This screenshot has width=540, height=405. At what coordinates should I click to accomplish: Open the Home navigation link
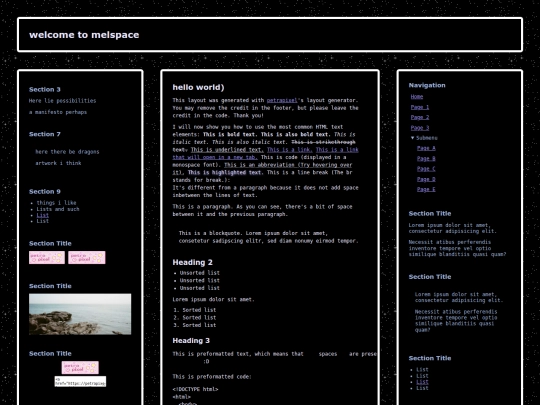pos(417,97)
